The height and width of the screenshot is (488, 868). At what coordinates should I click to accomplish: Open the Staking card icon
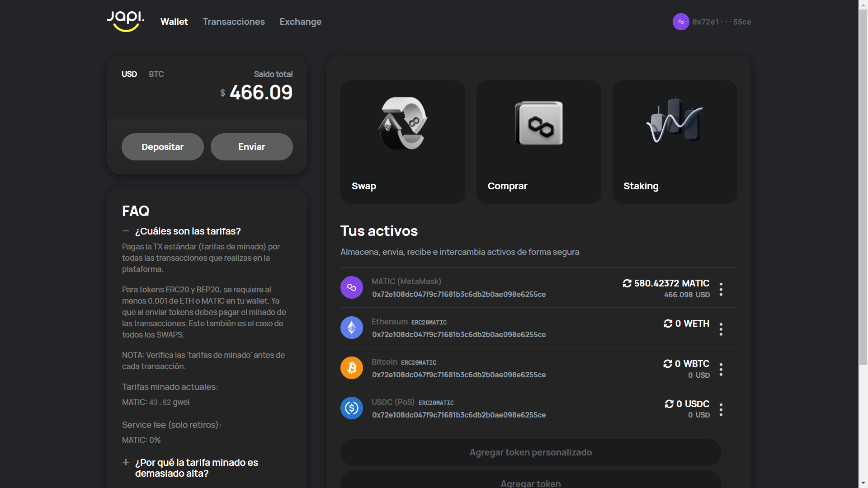[x=674, y=123]
